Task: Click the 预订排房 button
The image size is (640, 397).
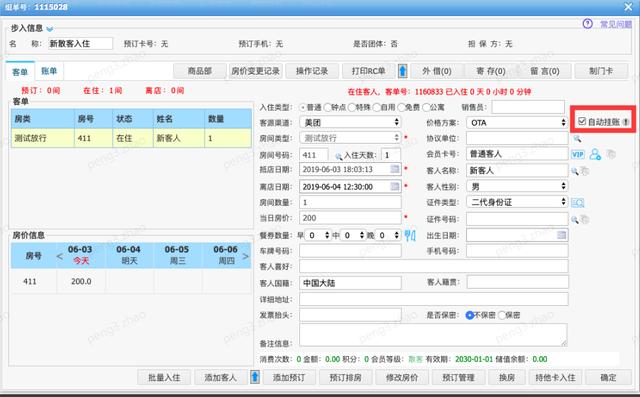Action: (x=345, y=377)
